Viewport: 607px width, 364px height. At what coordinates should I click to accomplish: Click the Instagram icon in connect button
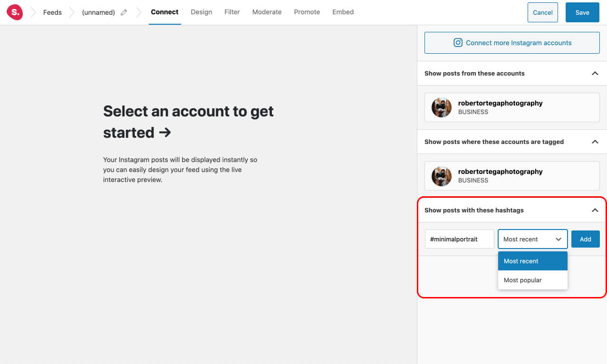458,43
